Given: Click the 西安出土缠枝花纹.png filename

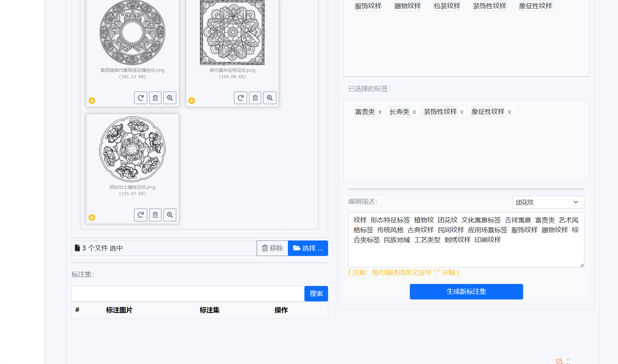Looking at the screenshot, I should (x=132, y=187).
